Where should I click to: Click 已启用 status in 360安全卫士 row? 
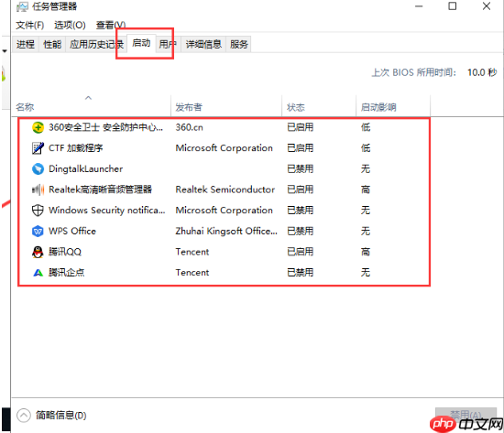(300, 127)
